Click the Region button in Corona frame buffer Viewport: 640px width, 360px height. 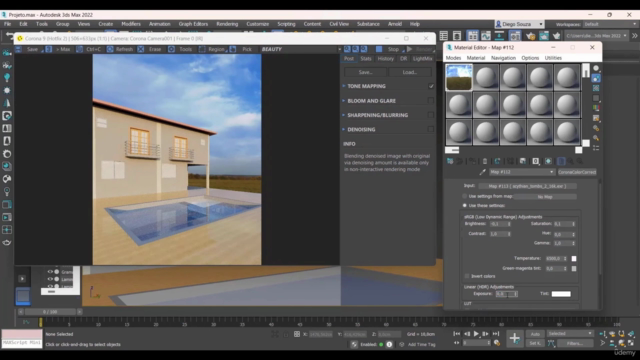click(x=216, y=49)
